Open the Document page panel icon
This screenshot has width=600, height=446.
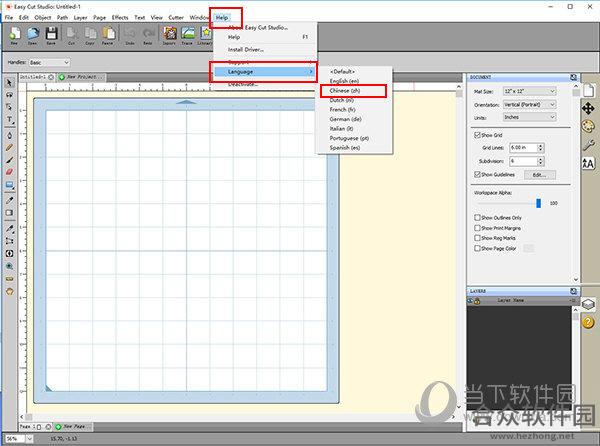click(x=589, y=90)
